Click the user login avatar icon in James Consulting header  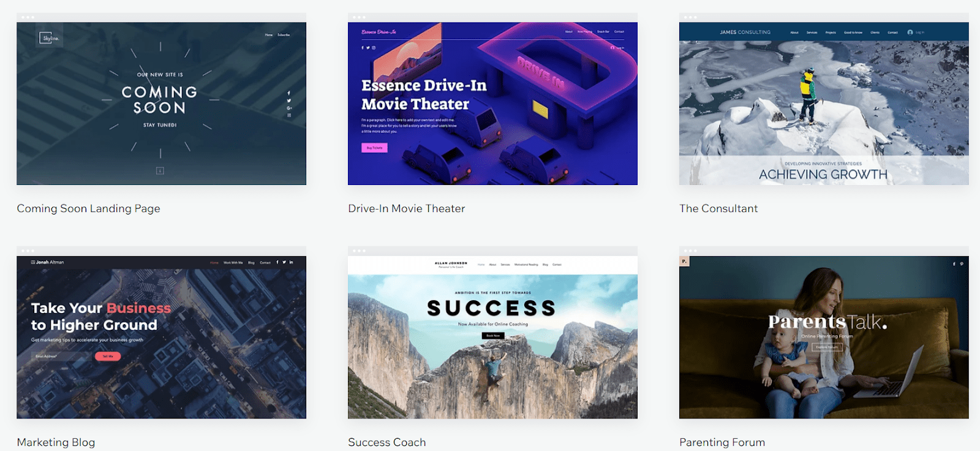tap(910, 32)
